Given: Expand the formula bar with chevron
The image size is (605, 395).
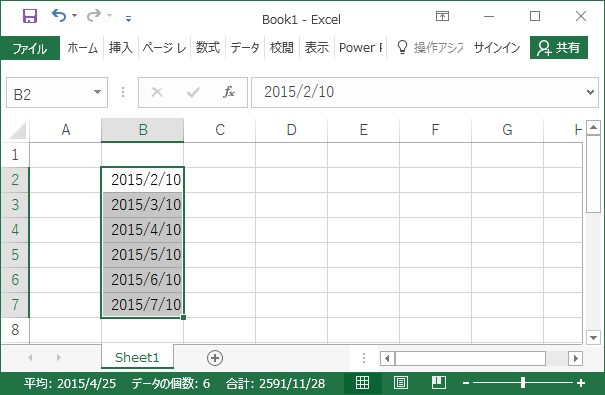Looking at the screenshot, I should (x=590, y=93).
